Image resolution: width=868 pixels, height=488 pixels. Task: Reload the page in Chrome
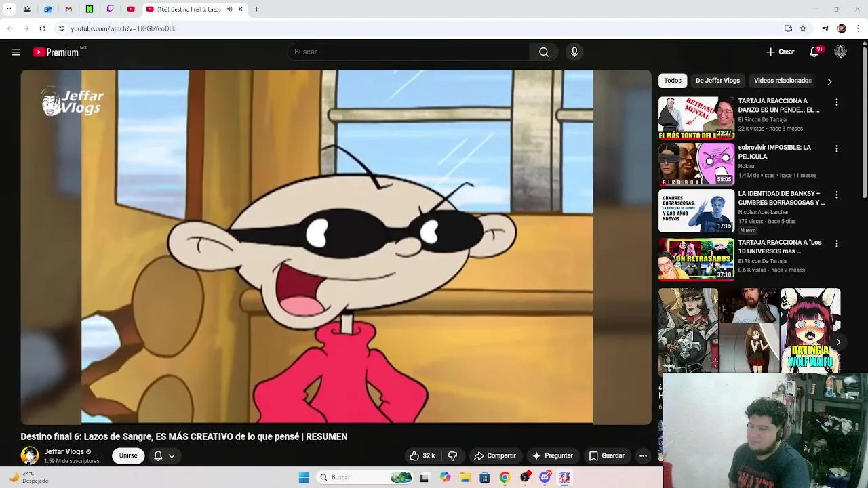tap(42, 28)
